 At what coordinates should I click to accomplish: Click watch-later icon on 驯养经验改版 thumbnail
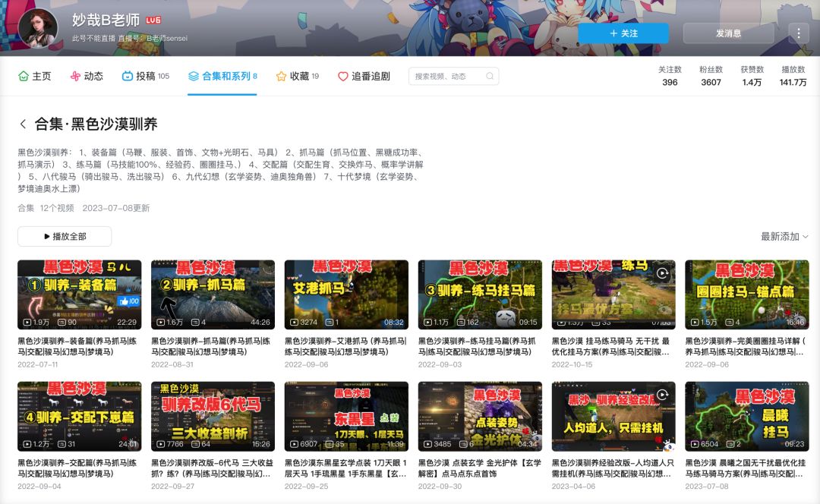(663, 395)
